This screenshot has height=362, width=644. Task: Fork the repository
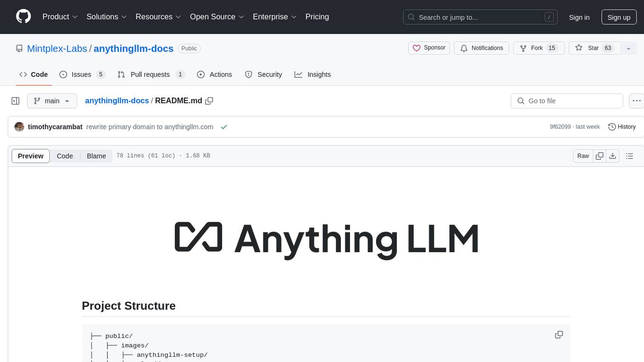(539, 48)
